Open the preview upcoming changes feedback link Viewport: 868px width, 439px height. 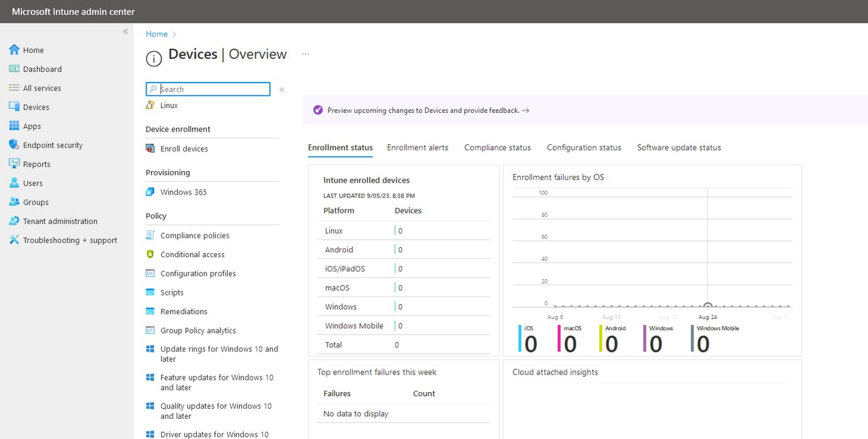pyautogui.click(x=428, y=110)
